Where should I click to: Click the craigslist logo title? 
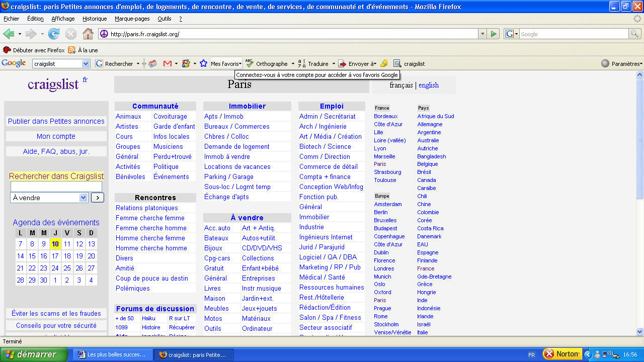pyautogui.click(x=53, y=84)
